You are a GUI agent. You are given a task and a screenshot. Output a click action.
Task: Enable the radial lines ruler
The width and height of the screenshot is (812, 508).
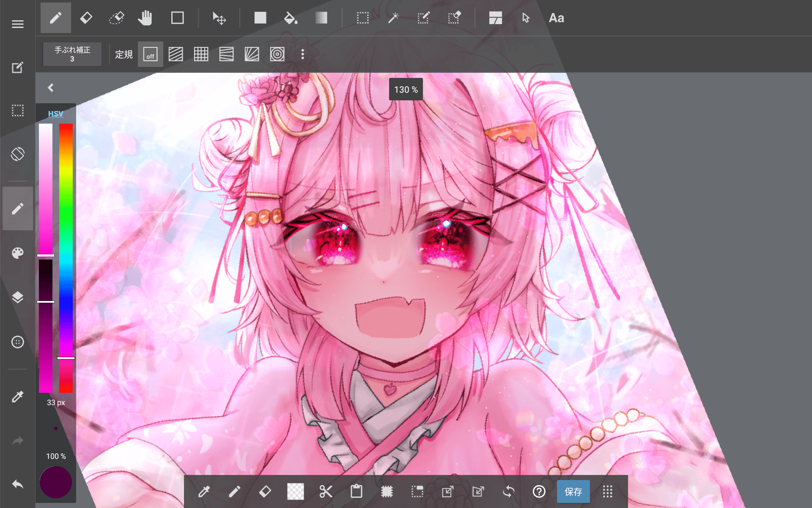[252, 54]
